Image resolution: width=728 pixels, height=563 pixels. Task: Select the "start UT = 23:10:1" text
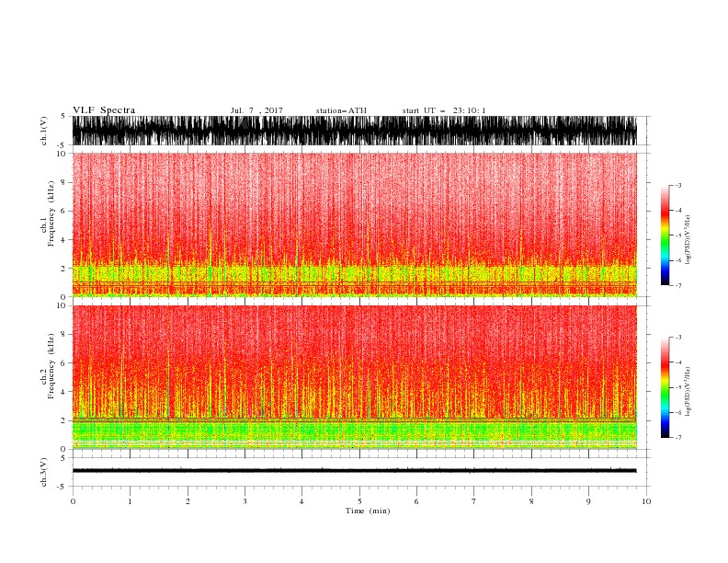point(444,110)
